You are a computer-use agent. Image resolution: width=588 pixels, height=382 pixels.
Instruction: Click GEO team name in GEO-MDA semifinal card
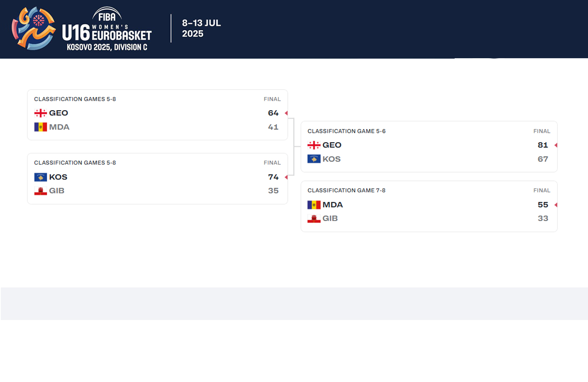pos(58,113)
